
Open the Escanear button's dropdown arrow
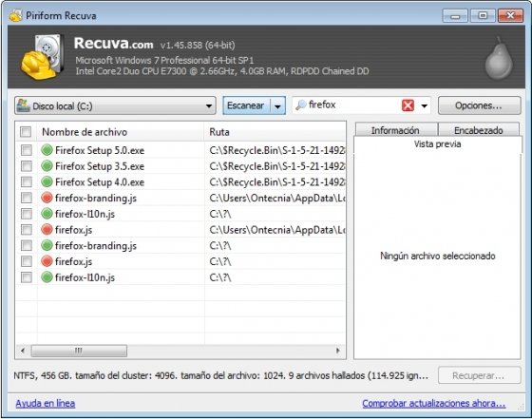(x=277, y=105)
